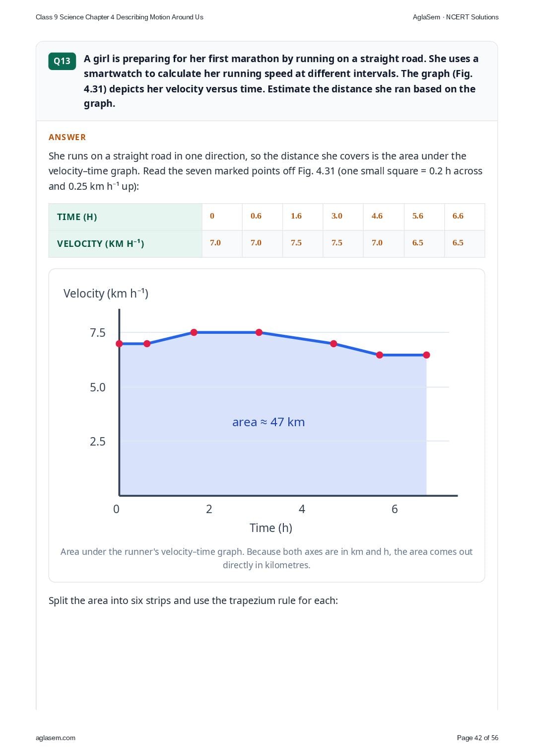Image resolution: width=534 pixels, height=756 pixels.
Task: Select the VELOCITY (KM H⁻¹) row header
Action: (125, 244)
